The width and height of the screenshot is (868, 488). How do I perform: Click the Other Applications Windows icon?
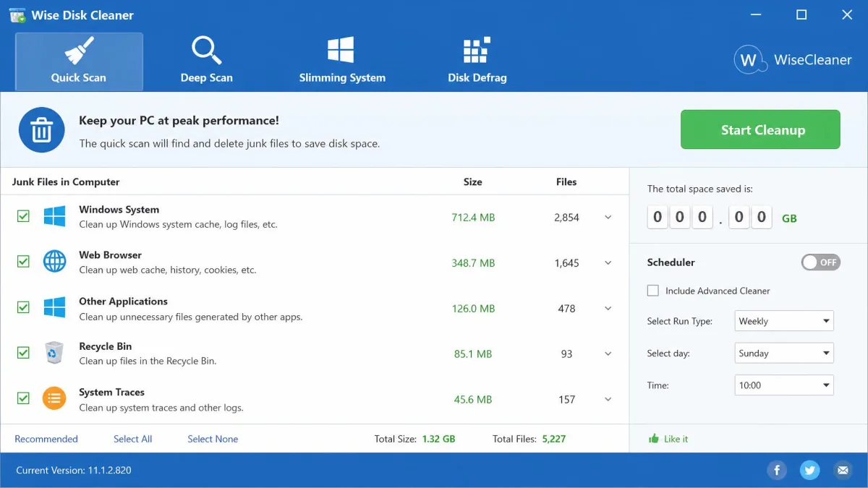pos(54,308)
